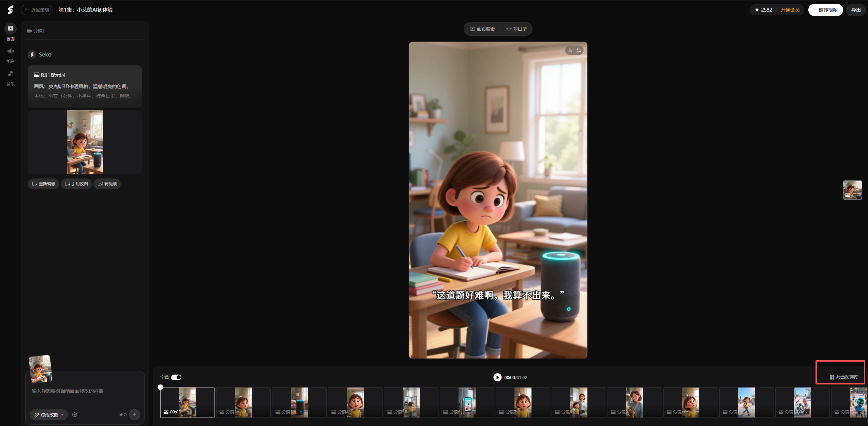
Task: Click the 一键转视频 button
Action: click(825, 10)
